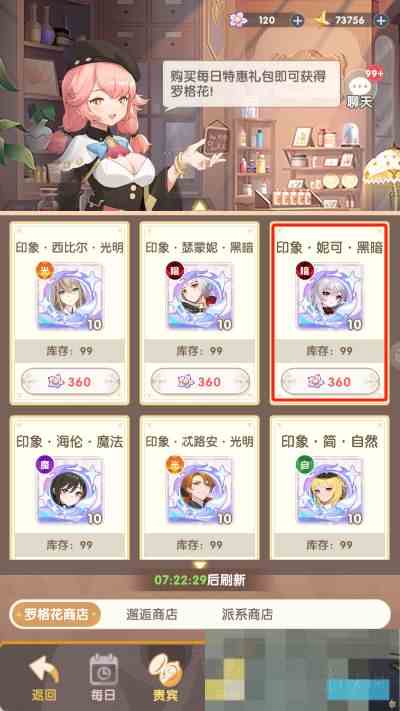Switch to the 派系商店 tab

tap(247, 614)
